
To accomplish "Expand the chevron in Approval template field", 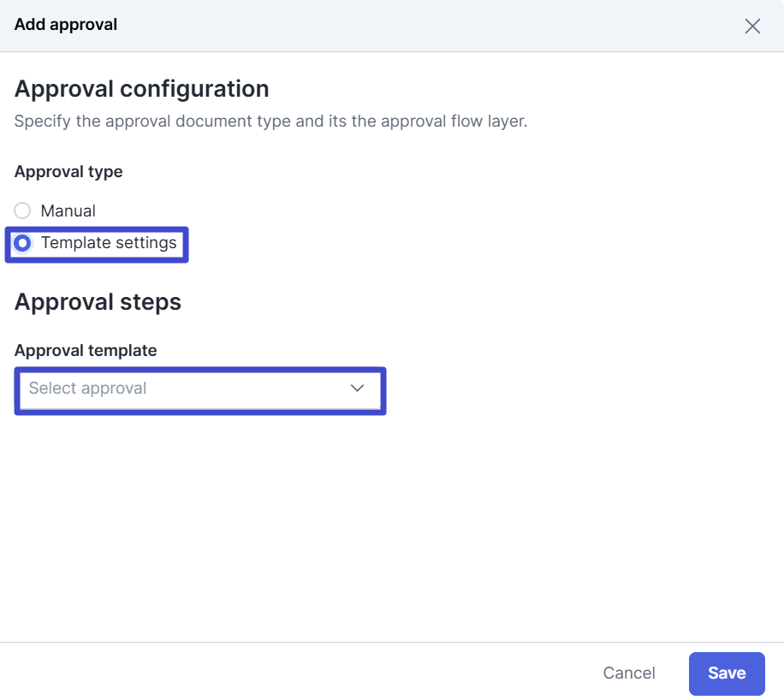I will [x=357, y=388].
